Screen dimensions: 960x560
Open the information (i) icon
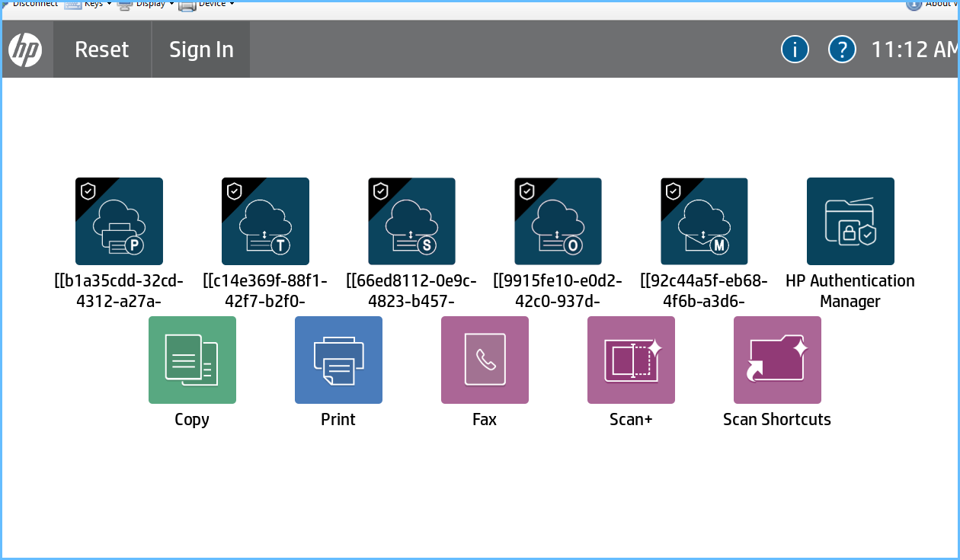click(795, 50)
